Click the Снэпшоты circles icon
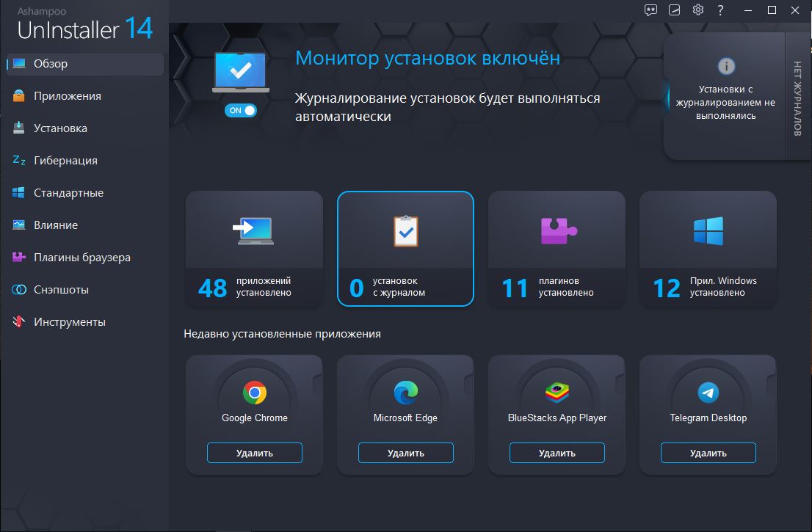The width and height of the screenshot is (812, 532). click(19, 289)
